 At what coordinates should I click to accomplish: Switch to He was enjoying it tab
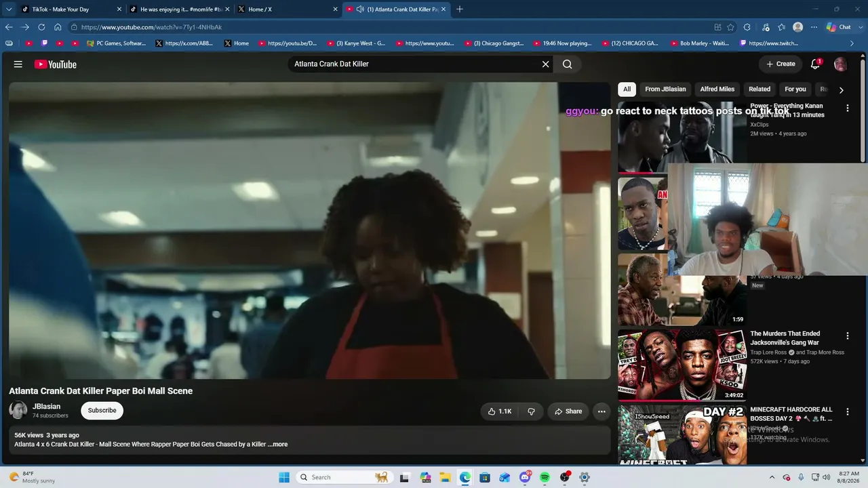pos(179,9)
